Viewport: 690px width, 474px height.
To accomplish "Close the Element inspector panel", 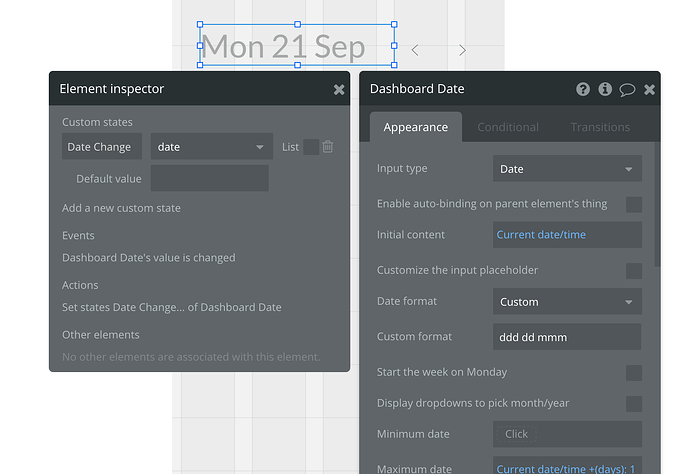I will pyautogui.click(x=339, y=89).
